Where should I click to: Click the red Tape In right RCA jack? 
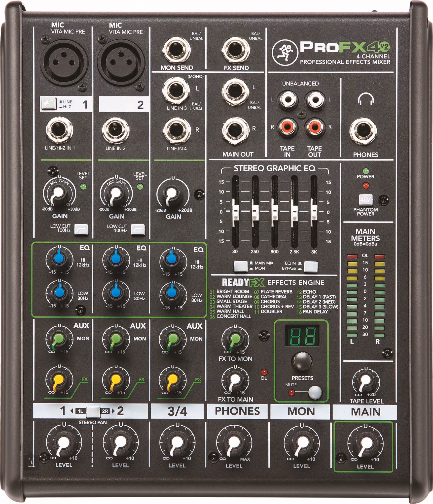pos(288,127)
